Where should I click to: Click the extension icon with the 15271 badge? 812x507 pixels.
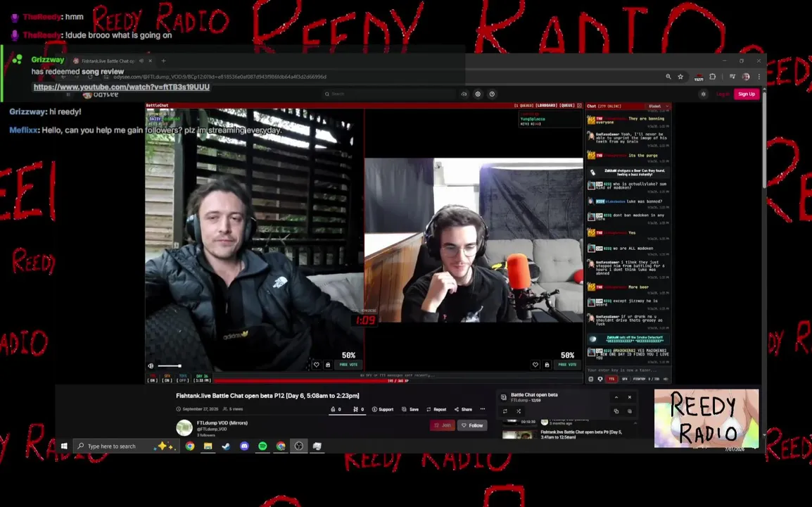[x=699, y=77]
